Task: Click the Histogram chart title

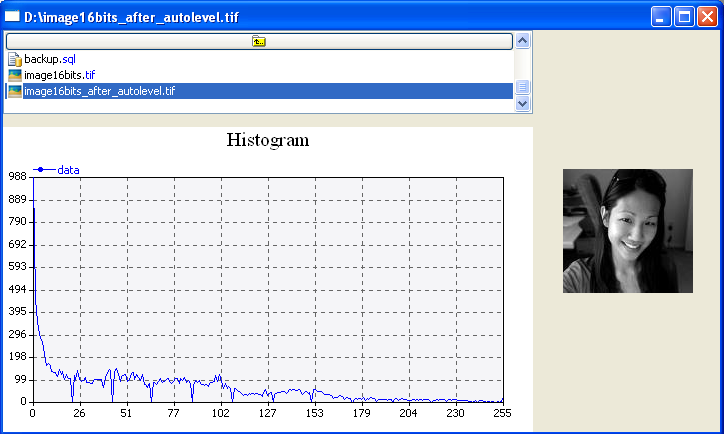Action: pos(268,140)
